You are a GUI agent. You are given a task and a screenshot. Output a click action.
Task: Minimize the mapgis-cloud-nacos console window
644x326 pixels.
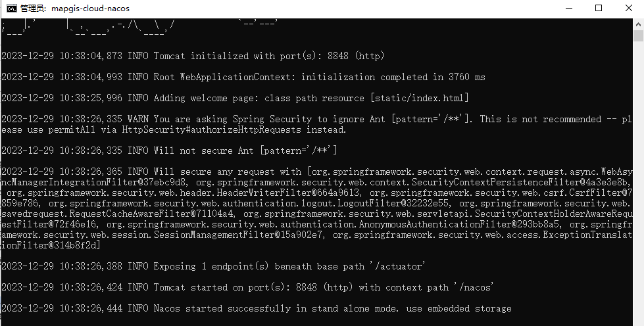click(x=569, y=8)
